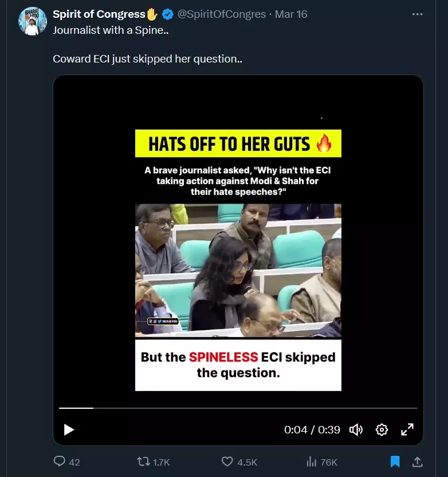
Task: Click the blue verified badge icon
Action: (167, 14)
